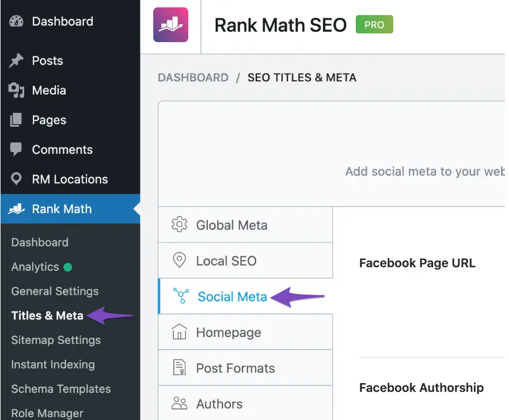This screenshot has height=420, width=509.
Task: Open the Post Formats tab
Action: pyautogui.click(x=245, y=368)
